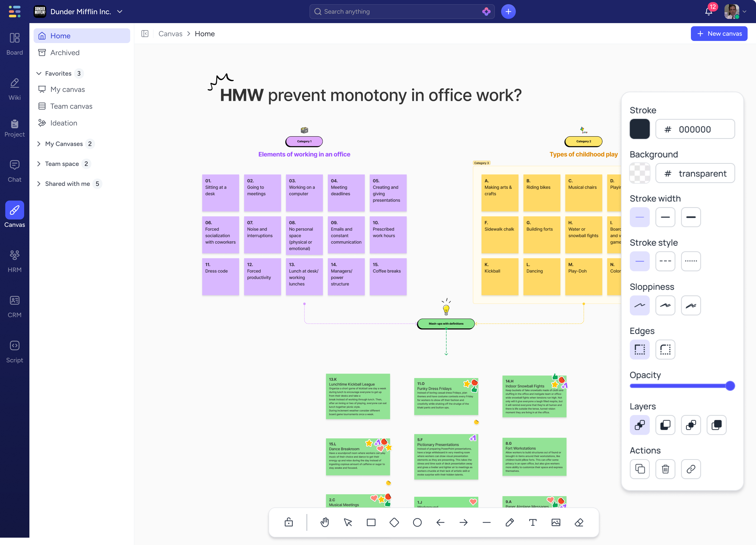Open Dunder Mifflin workspace dropdown
The width and height of the screenshot is (756, 545).
tap(120, 12)
